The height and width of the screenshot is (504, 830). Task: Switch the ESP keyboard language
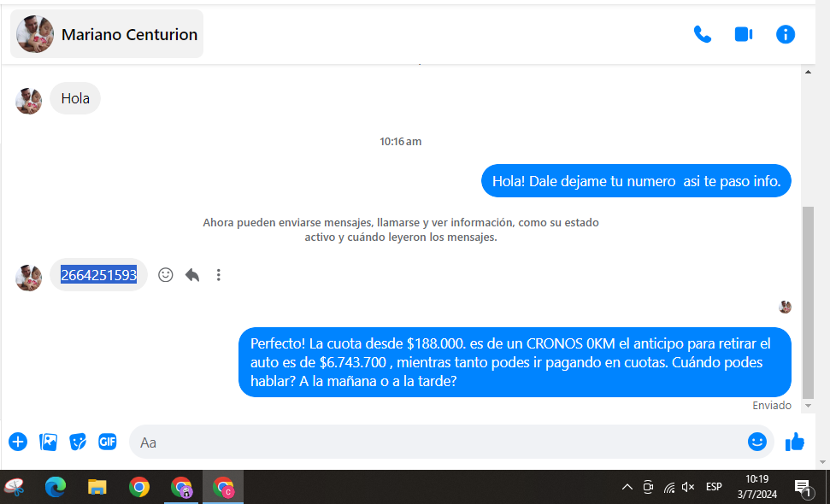pyautogui.click(x=714, y=487)
